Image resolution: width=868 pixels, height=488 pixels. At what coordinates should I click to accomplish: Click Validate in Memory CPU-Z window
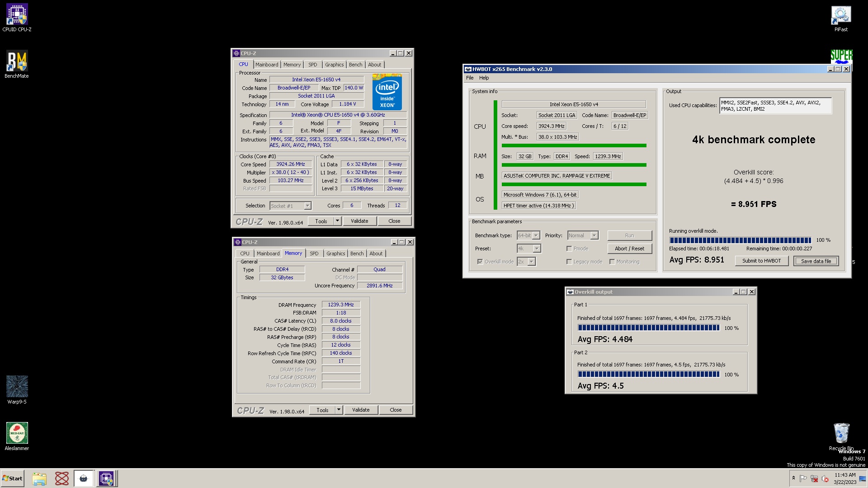click(x=361, y=410)
